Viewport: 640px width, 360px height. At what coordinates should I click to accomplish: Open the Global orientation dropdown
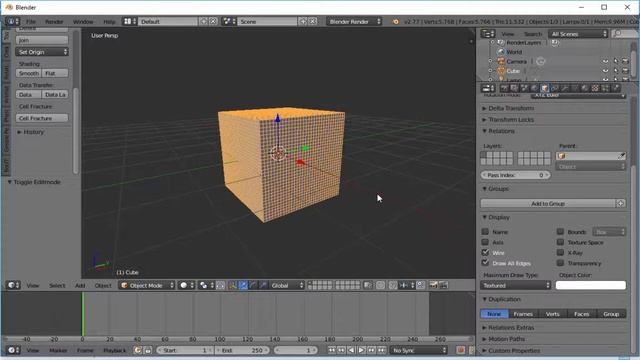[x=287, y=285]
